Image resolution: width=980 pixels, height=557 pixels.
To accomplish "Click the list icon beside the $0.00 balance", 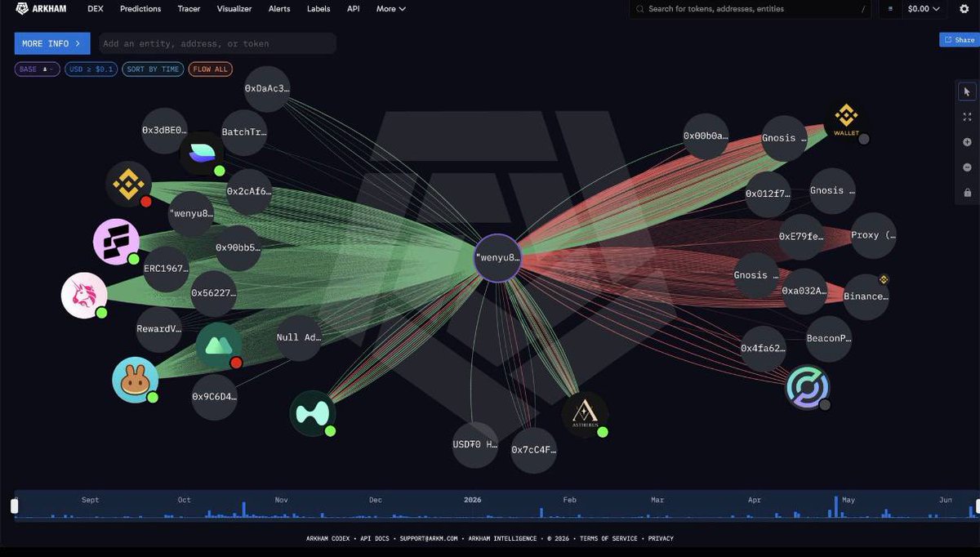I will pos(890,9).
